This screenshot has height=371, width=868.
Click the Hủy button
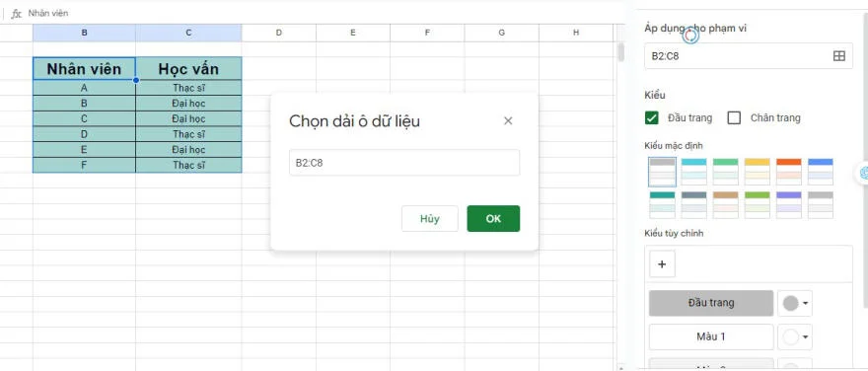(x=430, y=218)
